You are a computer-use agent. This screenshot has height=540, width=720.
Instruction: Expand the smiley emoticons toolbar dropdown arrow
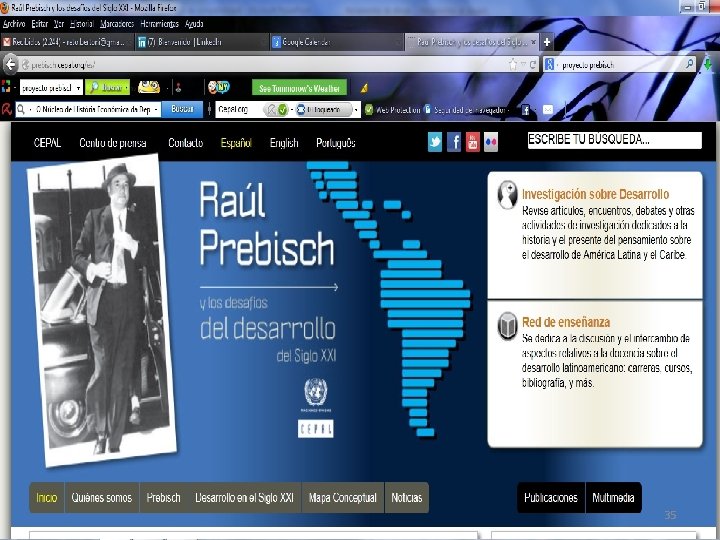pyautogui.click(x=167, y=87)
